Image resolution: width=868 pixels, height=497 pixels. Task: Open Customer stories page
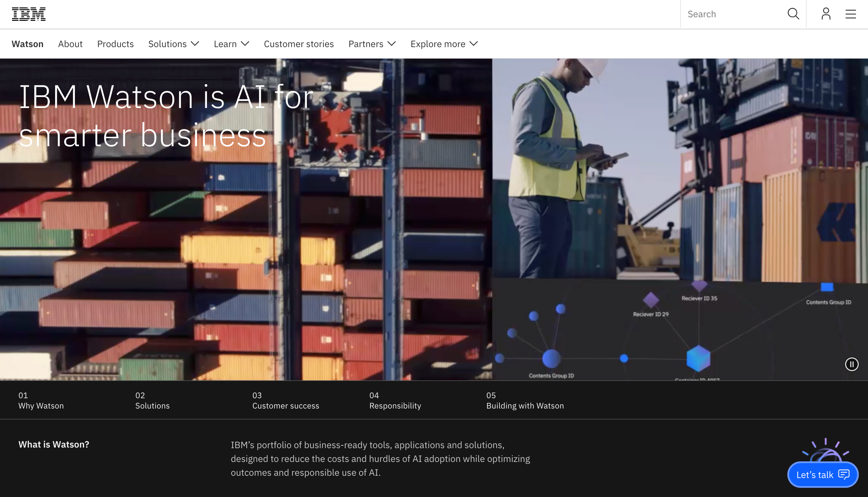tap(299, 44)
